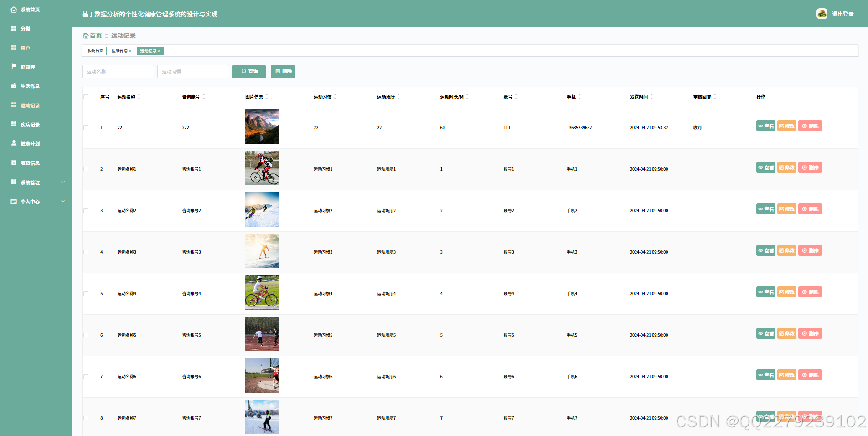Sort by the 咨询账号 column
Image resolution: width=868 pixels, height=436 pixels.
click(x=204, y=97)
